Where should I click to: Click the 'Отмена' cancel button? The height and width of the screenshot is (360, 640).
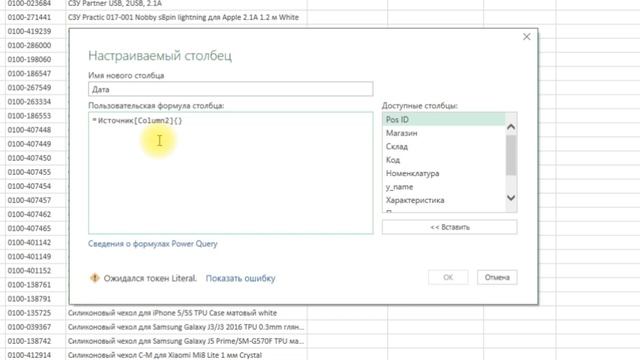[x=497, y=278]
